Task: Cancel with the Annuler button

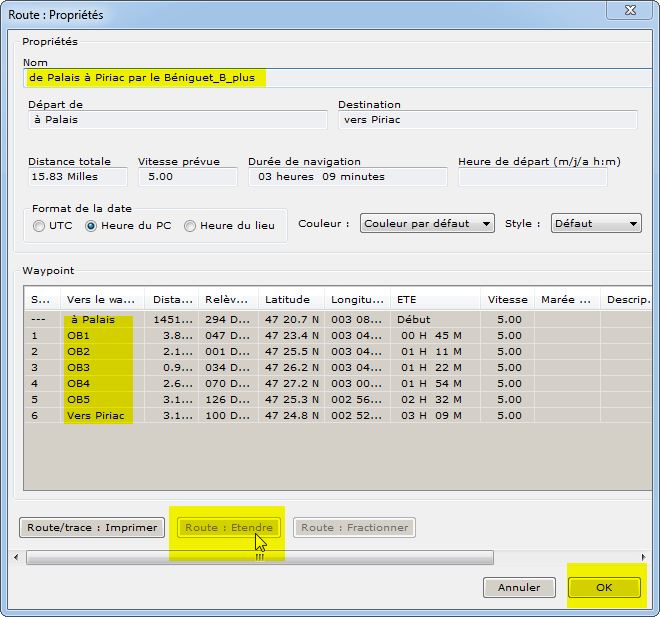Action: pyautogui.click(x=519, y=588)
